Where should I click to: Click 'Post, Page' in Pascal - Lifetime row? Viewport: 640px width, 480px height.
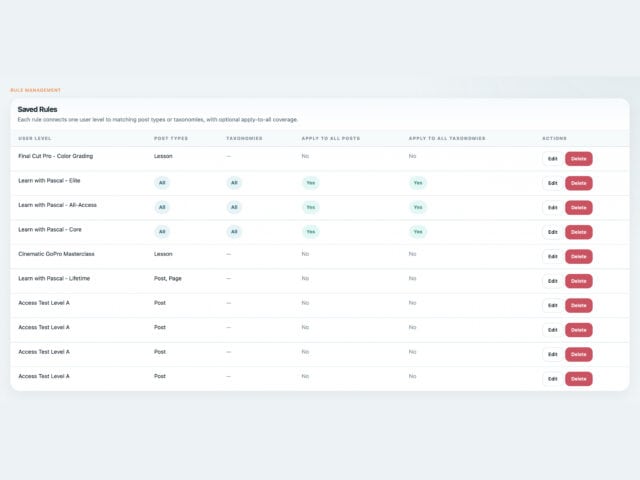[x=168, y=278]
